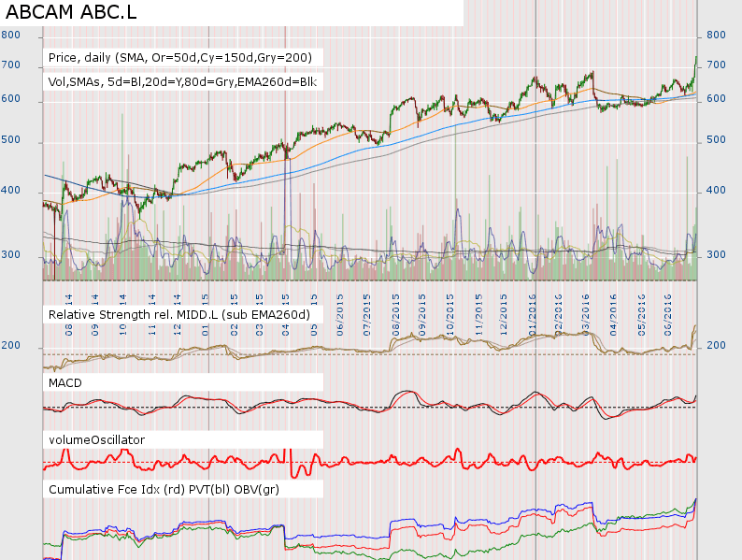
Task: Select the Price, daily SMA legend label
Action: tap(180, 58)
